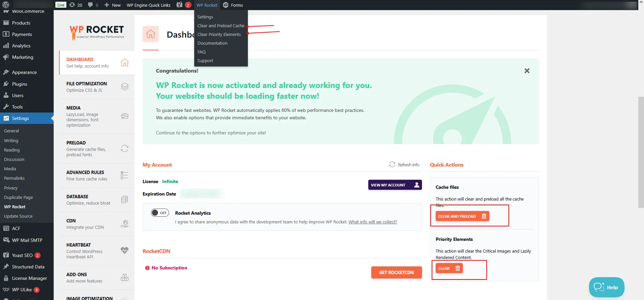
Task: Expand WP Engine Quick Links menu
Action: 148,5
